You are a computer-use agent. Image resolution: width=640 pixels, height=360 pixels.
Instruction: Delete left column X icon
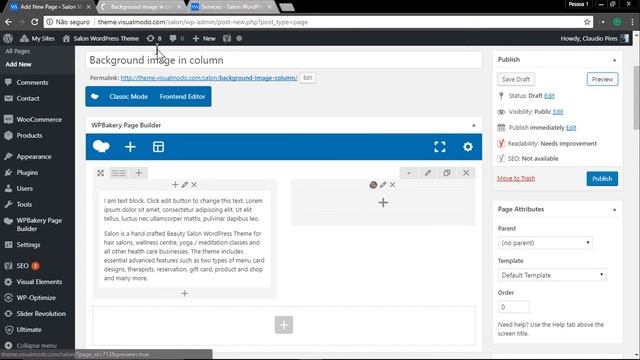pyautogui.click(x=194, y=184)
